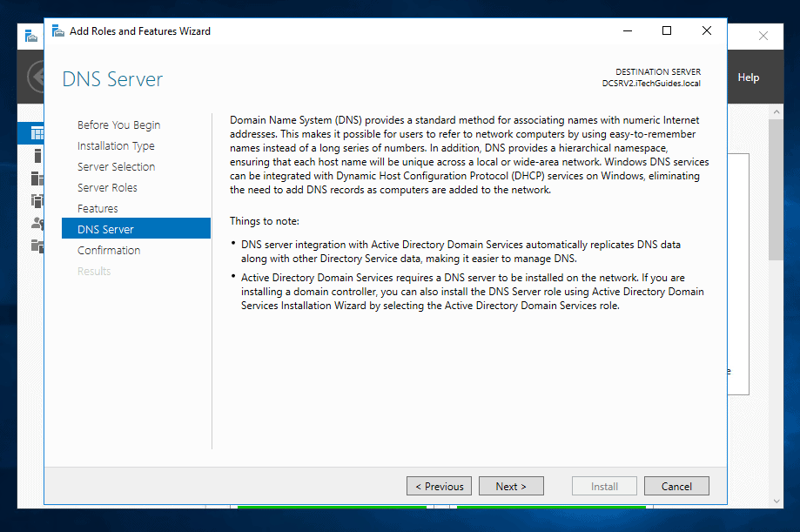Click the Server Manager vertical scrollbar thumb
The height and width of the screenshot is (532, 800).
coord(776,190)
